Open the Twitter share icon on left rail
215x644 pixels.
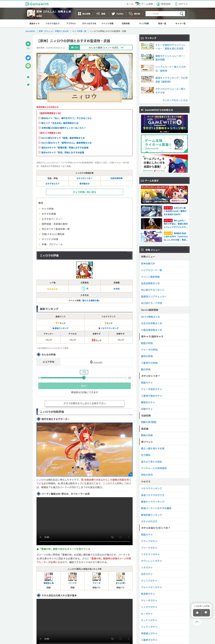(x=28, y=58)
